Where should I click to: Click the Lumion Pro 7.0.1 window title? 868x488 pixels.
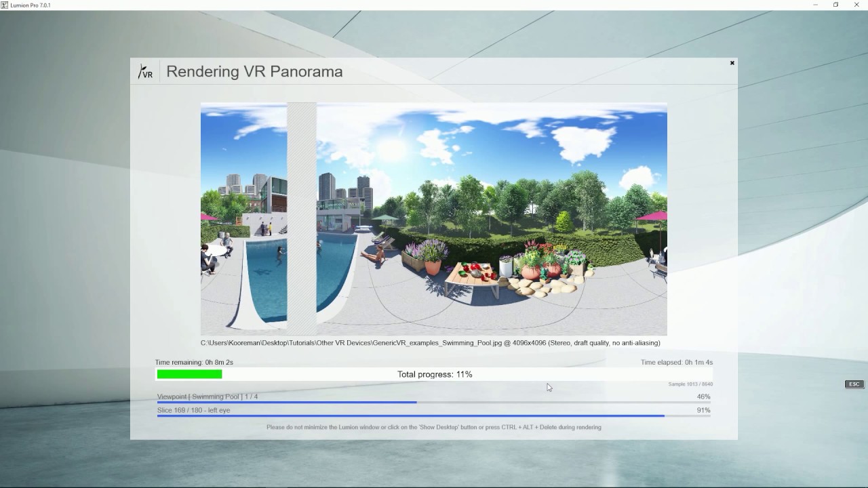31,5
